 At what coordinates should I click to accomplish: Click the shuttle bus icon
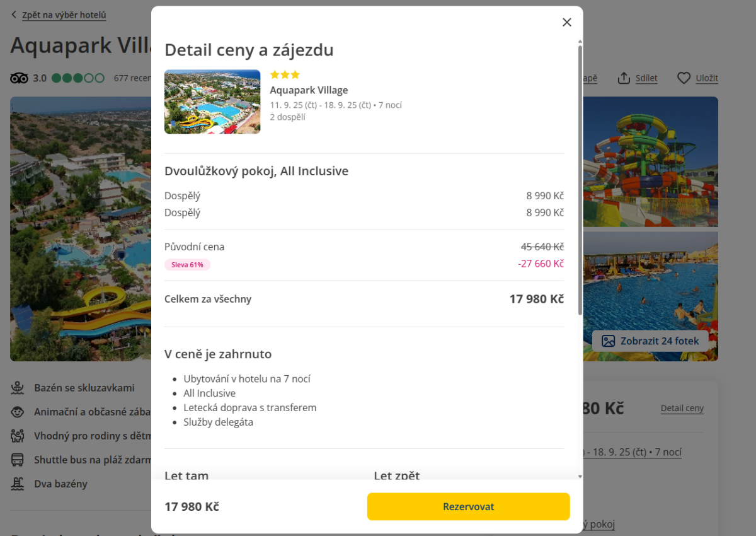click(18, 460)
